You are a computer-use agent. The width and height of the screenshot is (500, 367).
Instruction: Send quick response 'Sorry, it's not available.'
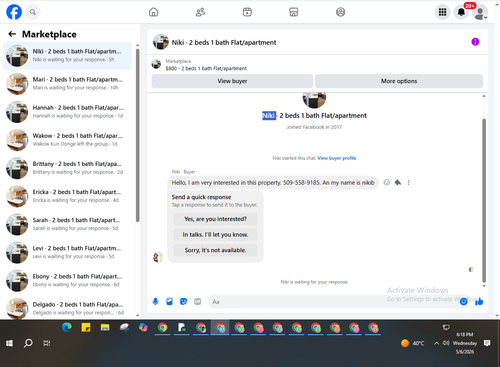[215, 250]
